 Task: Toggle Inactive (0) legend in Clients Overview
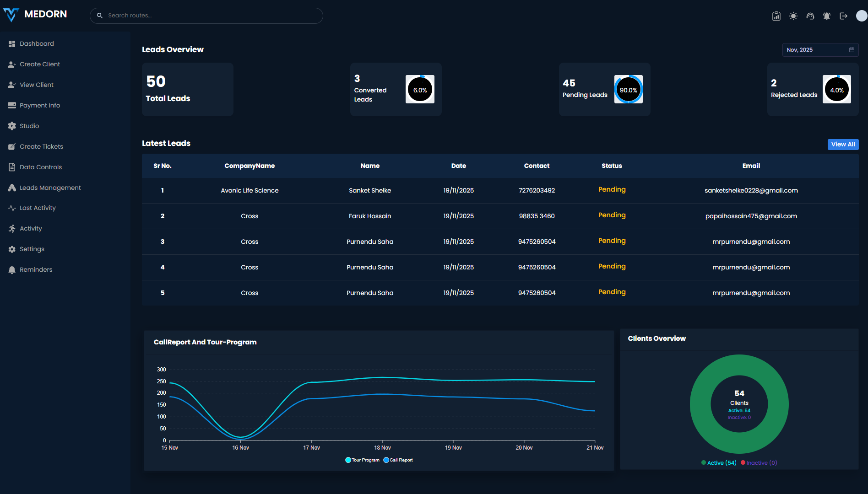click(x=759, y=463)
